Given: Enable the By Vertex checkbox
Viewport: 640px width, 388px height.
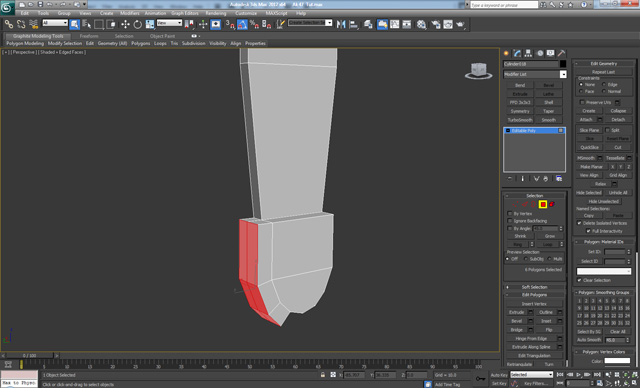Looking at the screenshot, I should coord(509,213).
